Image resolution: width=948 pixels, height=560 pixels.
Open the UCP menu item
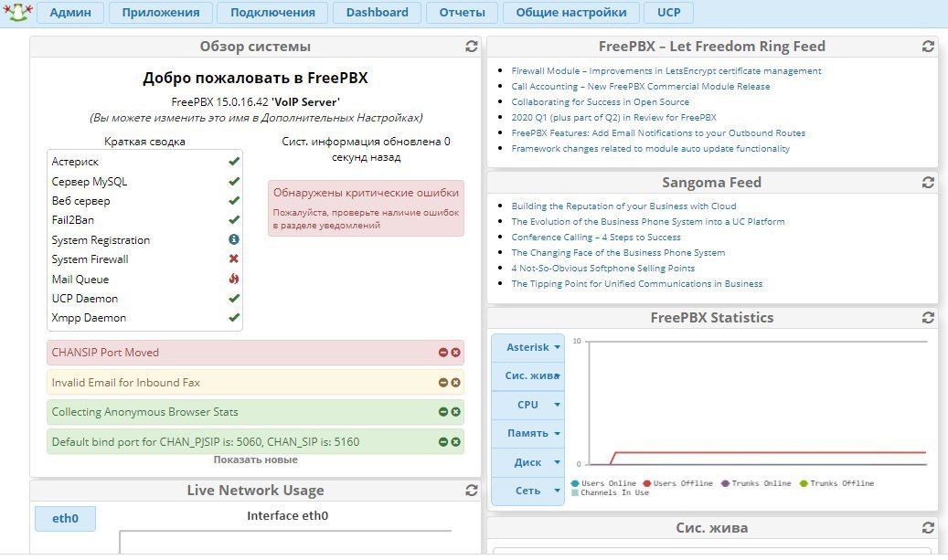tap(668, 13)
